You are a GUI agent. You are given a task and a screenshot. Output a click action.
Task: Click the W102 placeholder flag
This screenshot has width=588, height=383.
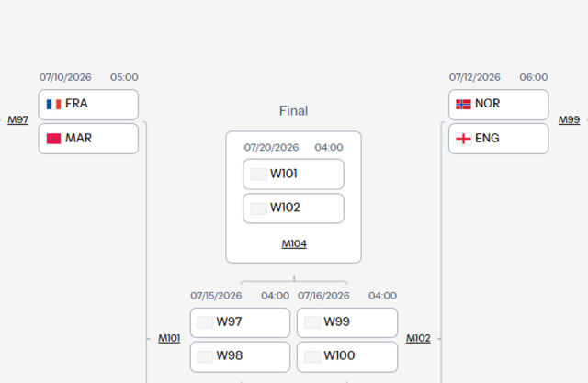click(259, 208)
